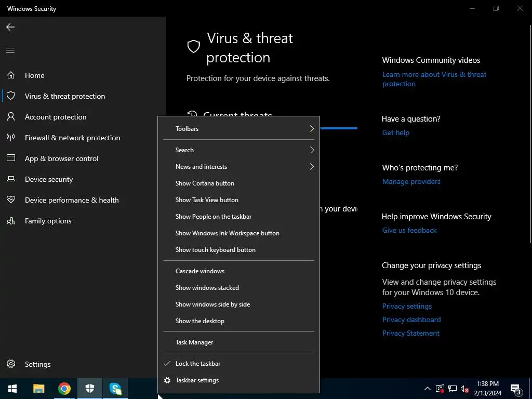This screenshot has height=399, width=532.
Task: Open Privacy Statement link
Action: pyautogui.click(x=410, y=333)
